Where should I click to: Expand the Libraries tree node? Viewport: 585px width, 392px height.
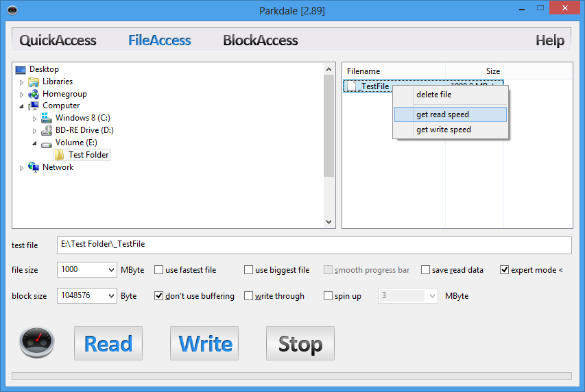[22, 82]
